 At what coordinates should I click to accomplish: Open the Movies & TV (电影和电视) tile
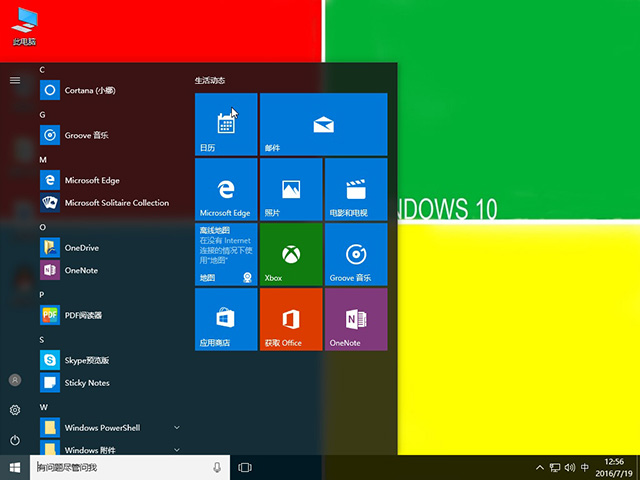point(355,189)
